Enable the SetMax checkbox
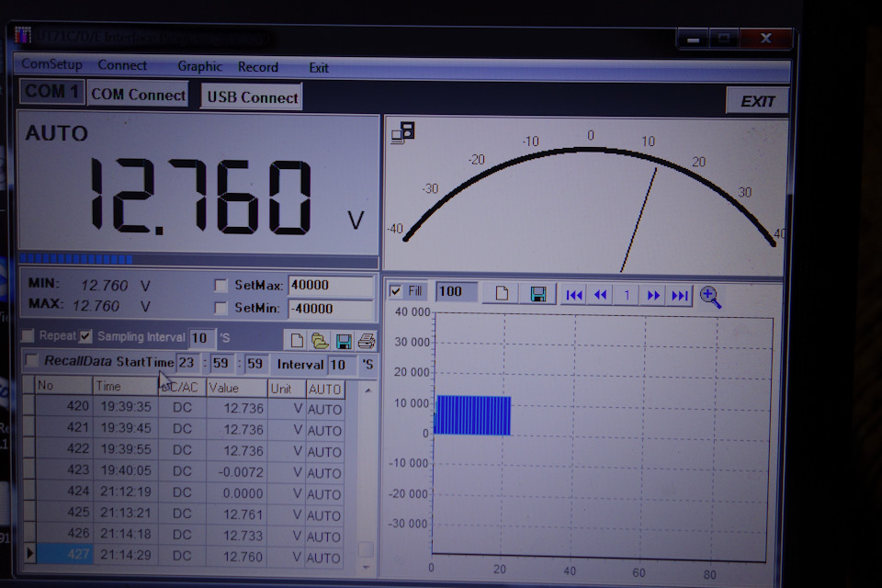882x588 pixels. coord(220,286)
